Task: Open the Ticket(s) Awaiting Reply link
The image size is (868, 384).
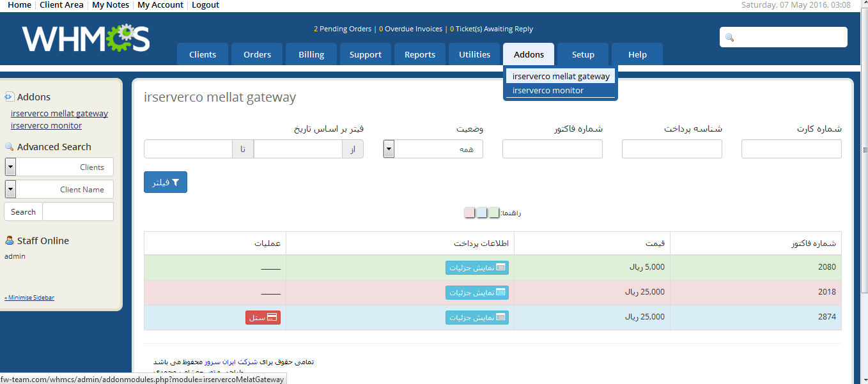Action: (492, 29)
